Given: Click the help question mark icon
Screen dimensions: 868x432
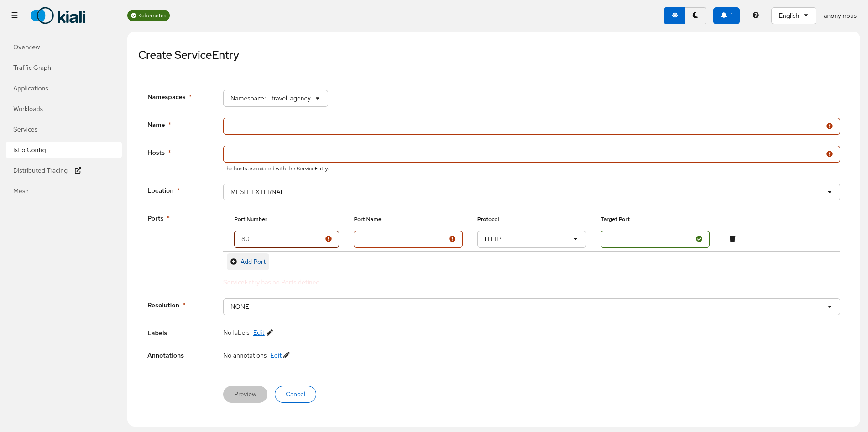Looking at the screenshot, I should [x=755, y=15].
